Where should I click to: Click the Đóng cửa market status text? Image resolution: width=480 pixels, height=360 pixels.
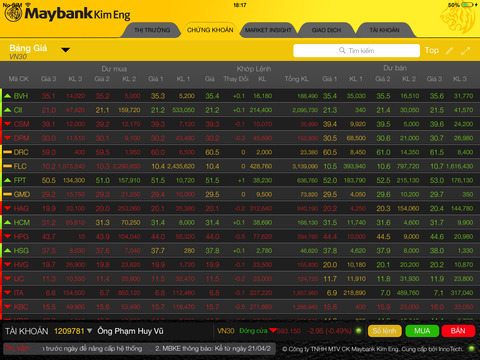[253, 331]
